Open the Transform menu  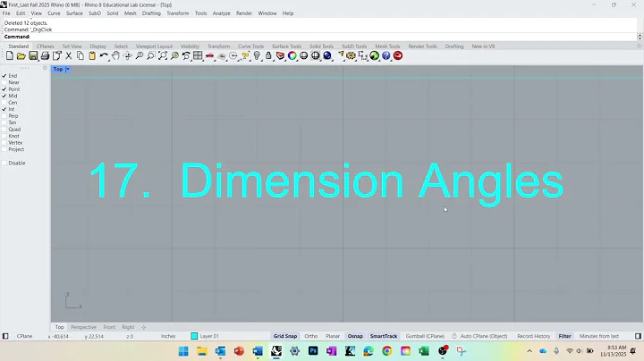(x=177, y=13)
